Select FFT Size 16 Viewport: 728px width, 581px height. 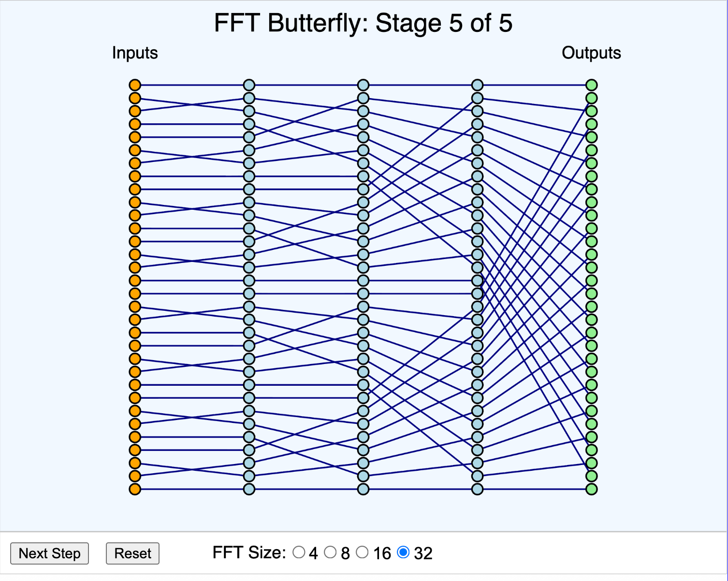(362, 552)
